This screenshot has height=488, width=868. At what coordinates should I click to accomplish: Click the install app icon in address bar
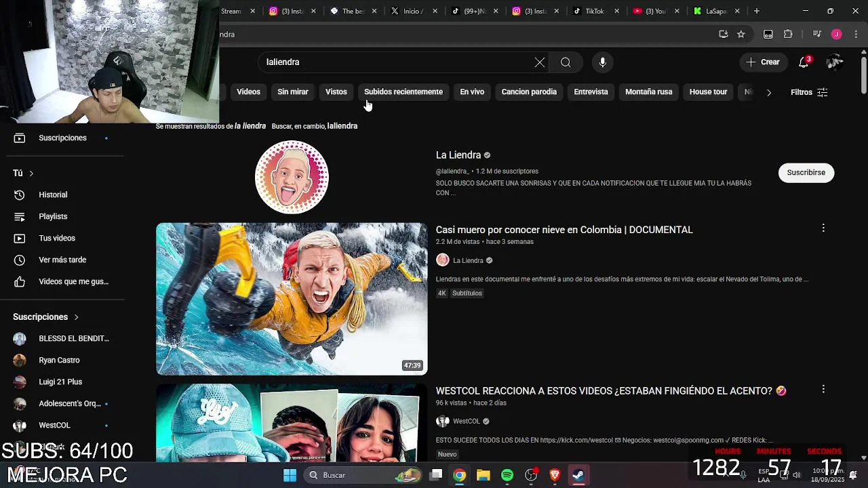pyautogui.click(x=724, y=34)
